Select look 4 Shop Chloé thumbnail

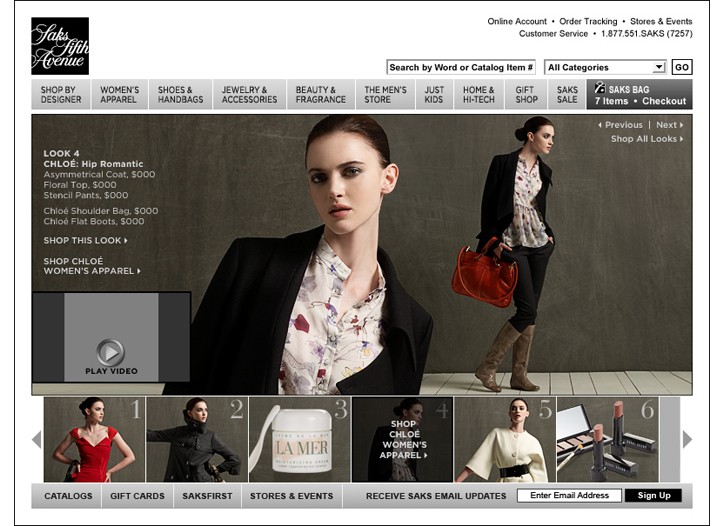click(x=402, y=440)
